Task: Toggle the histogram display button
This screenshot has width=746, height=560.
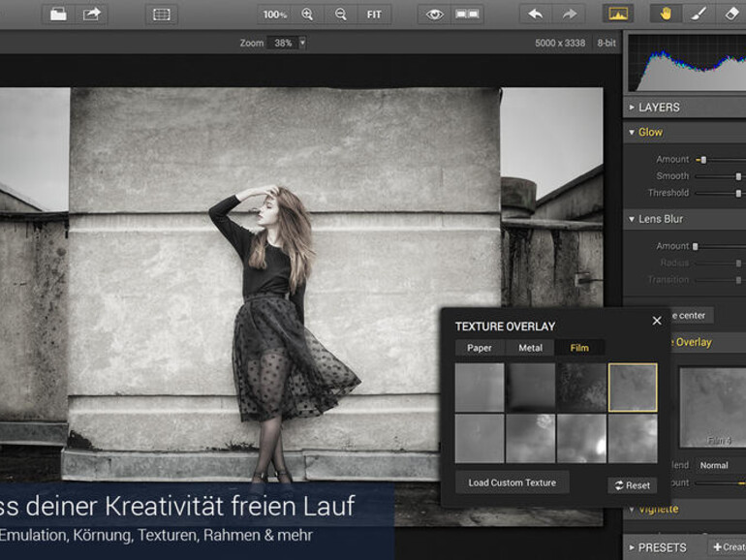Action: pos(617,14)
